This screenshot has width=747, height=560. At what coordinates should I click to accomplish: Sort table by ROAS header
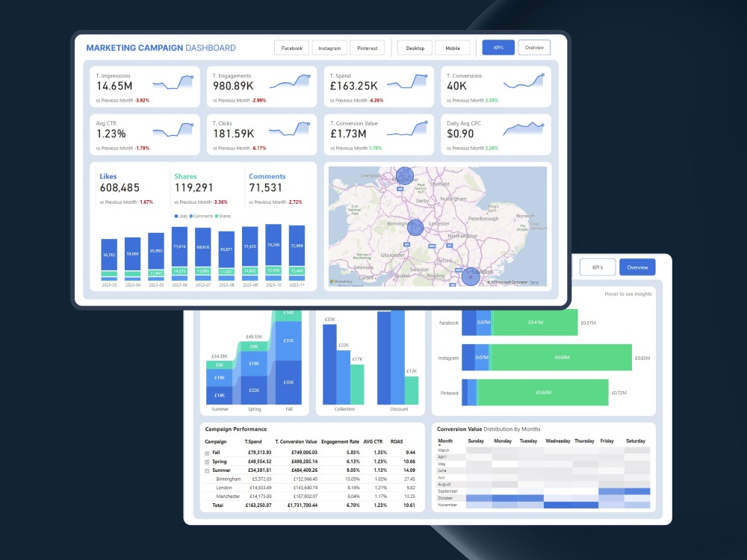tap(397, 442)
